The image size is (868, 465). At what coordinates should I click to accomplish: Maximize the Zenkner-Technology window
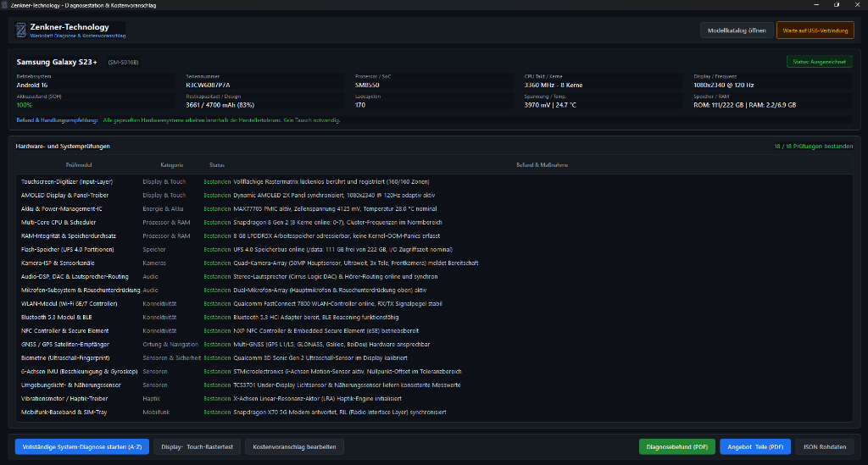click(x=837, y=4)
